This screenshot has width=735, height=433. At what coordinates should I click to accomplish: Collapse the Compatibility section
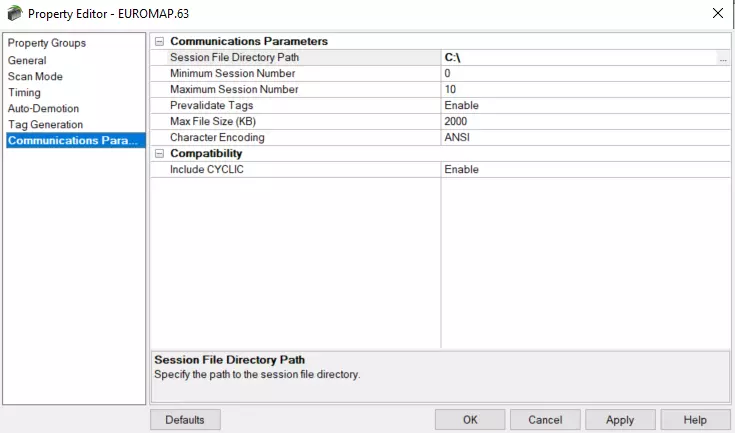158,154
